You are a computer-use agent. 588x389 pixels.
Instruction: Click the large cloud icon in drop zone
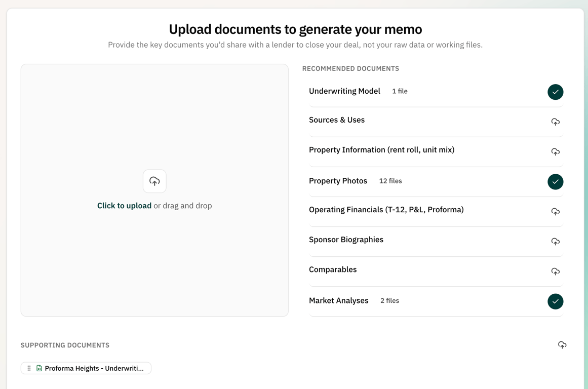154,181
